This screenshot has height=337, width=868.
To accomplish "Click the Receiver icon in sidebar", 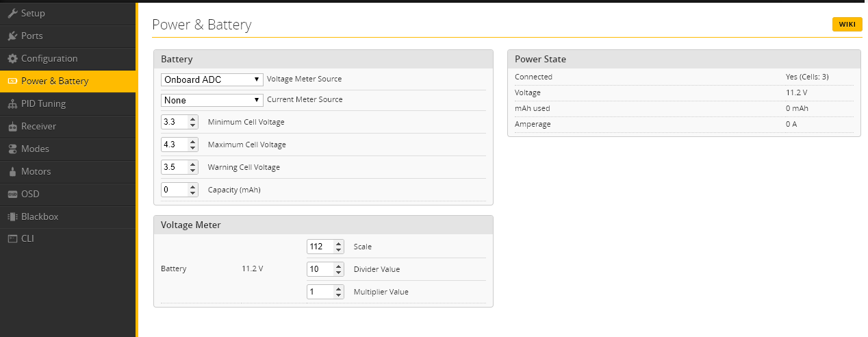I will (12, 126).
